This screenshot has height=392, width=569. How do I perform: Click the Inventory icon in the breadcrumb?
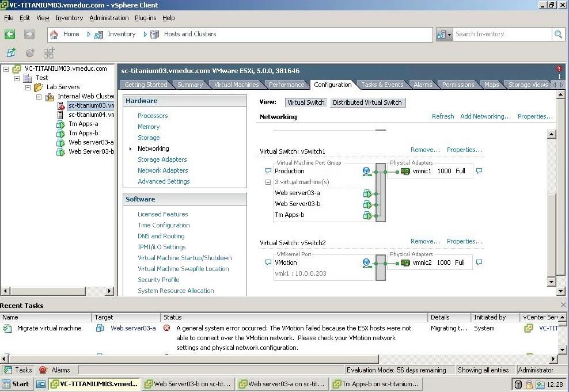click(98, 35)
